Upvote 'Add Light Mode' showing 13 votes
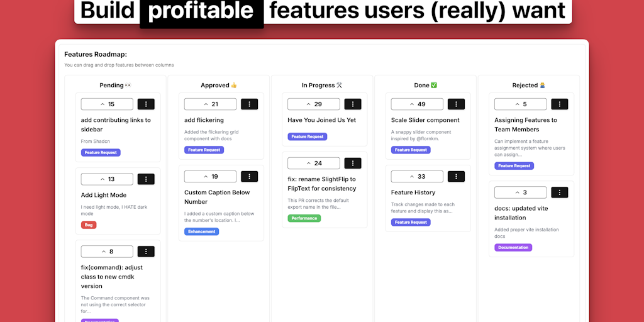Image resolution: width=644 pixels, height=322 pixels. 107,179
